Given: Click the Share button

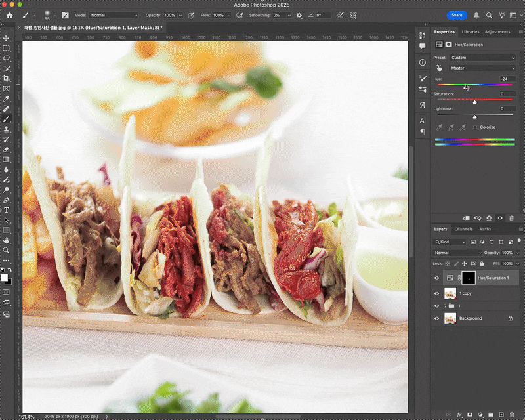Looking at the screenshot, I should click(x=457, y=15).
